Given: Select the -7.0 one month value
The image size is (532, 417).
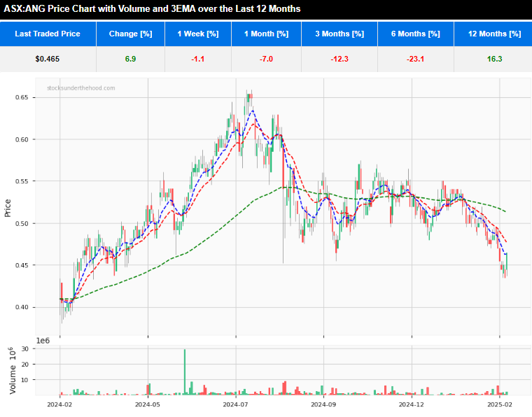Looking at the screenshot, I should pos(266,59).
